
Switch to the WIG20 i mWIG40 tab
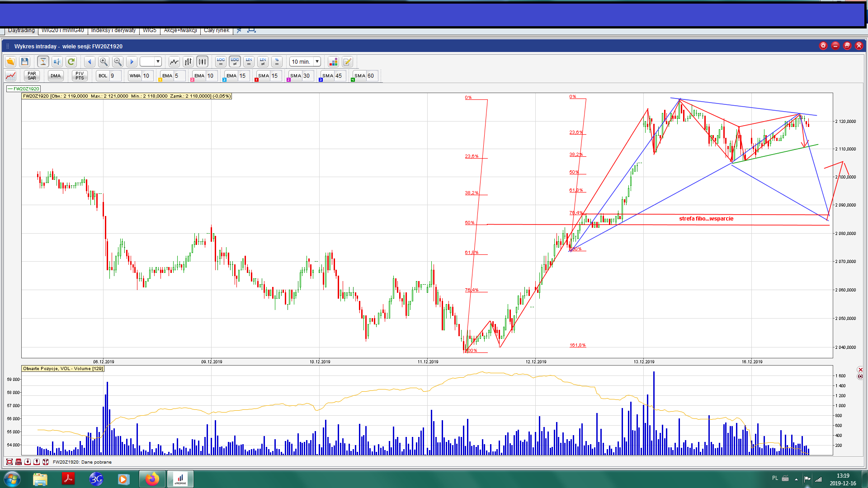coord(63,30)
